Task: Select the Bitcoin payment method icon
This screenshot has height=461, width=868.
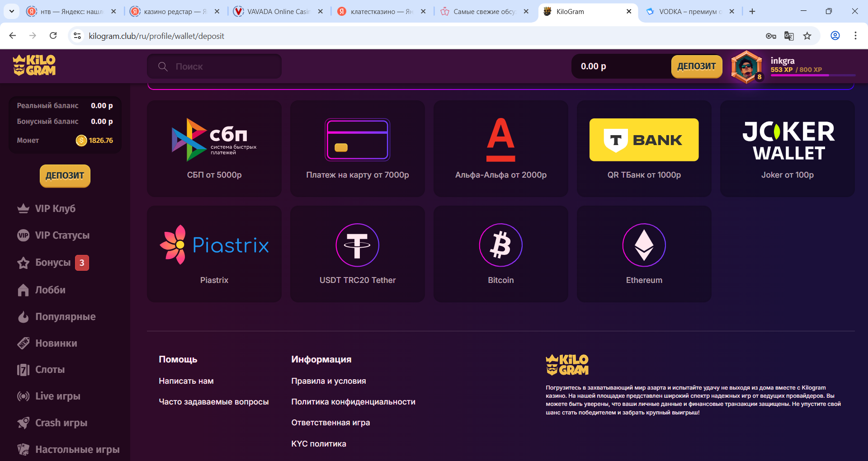Action: [500, 245]
